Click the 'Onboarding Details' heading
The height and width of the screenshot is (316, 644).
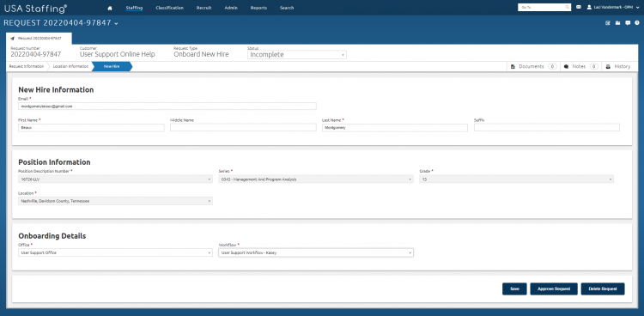click(x=52, y=236)
